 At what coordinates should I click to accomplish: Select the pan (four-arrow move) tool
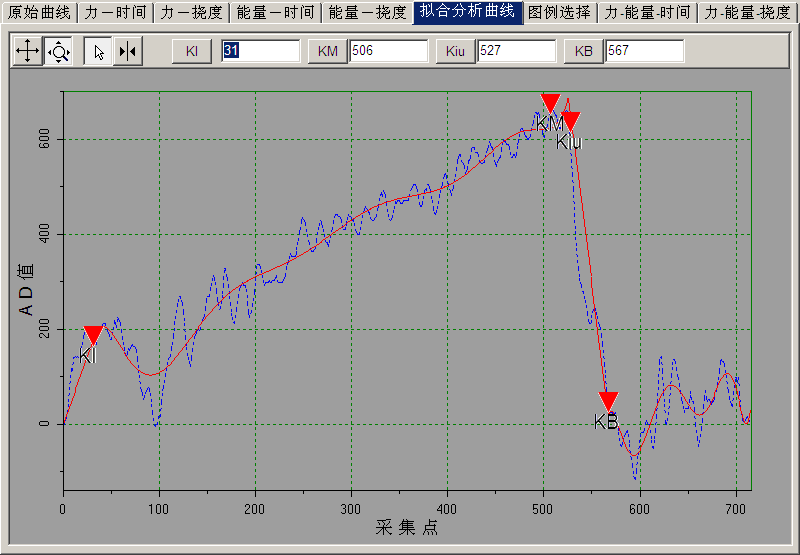coord(28,52)
